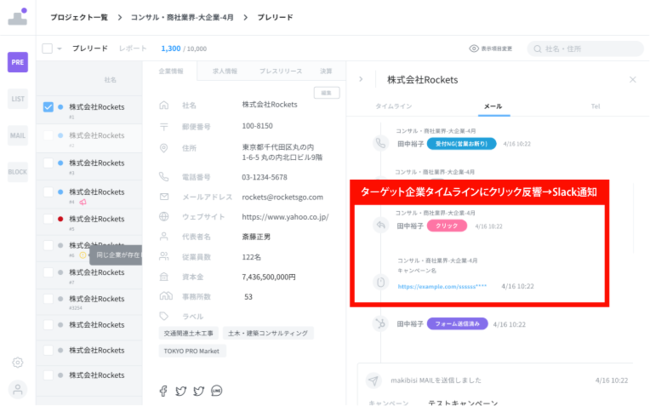
Task: Collapse detail panel with chevron arrow
Action: (x=361, y=79)
